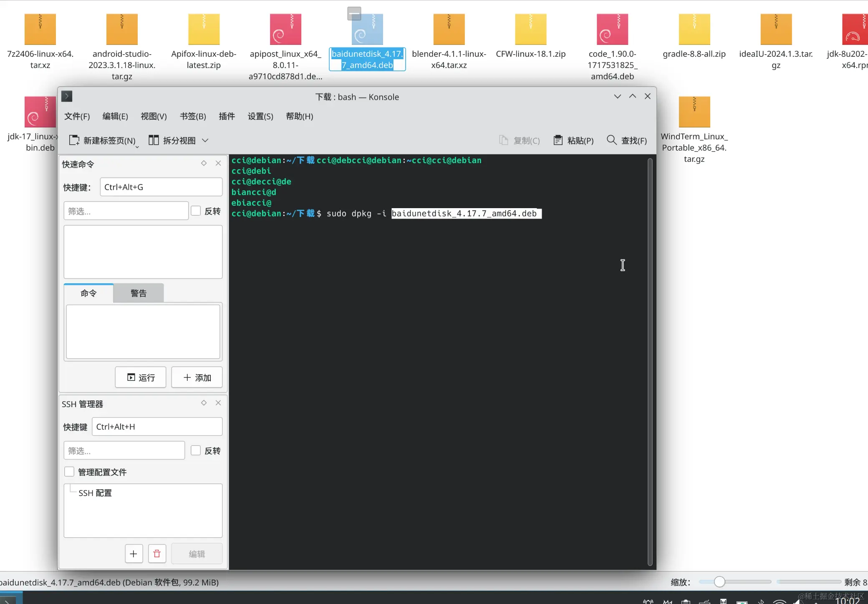Select the WindTerm_Linux_Portable tar.gz icon

[x=694, y=112]
